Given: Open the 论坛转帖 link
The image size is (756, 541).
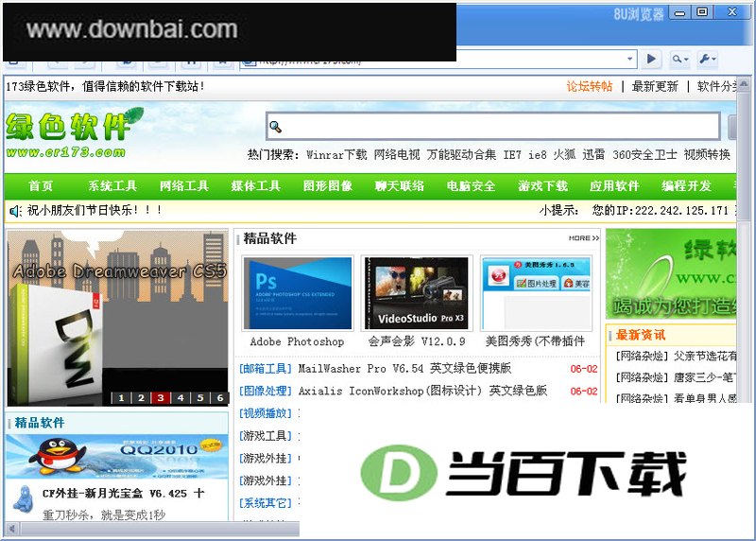Looking at the screenshot, I should 589,86.
